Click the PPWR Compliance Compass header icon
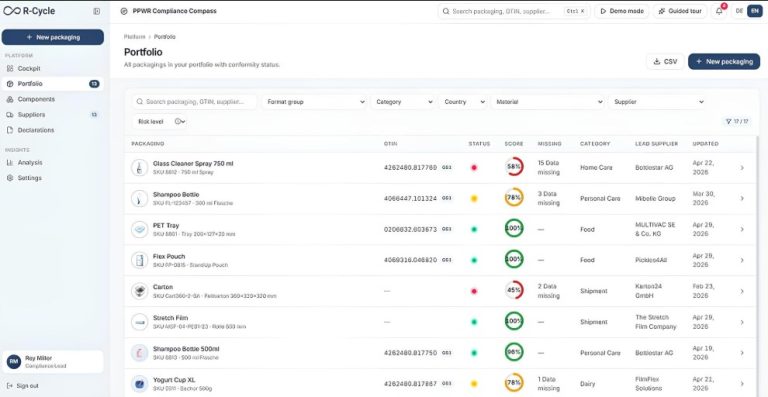 [123, 11]
